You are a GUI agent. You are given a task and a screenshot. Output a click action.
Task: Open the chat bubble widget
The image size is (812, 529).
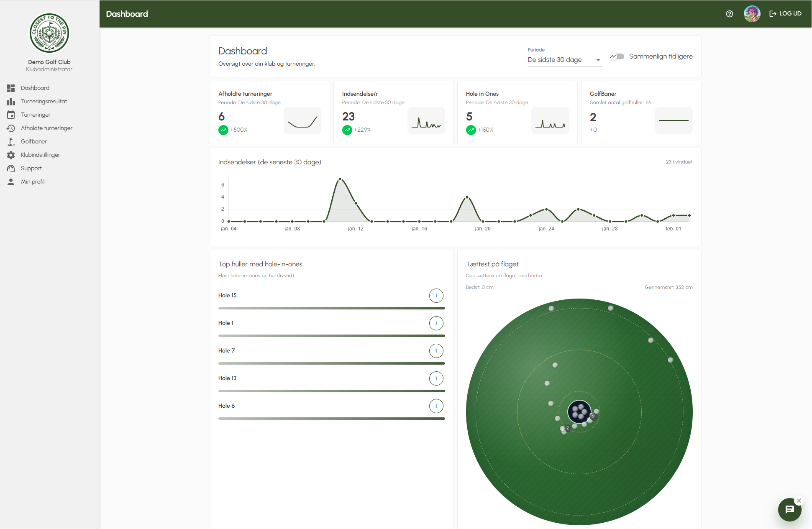pos(789,509)
